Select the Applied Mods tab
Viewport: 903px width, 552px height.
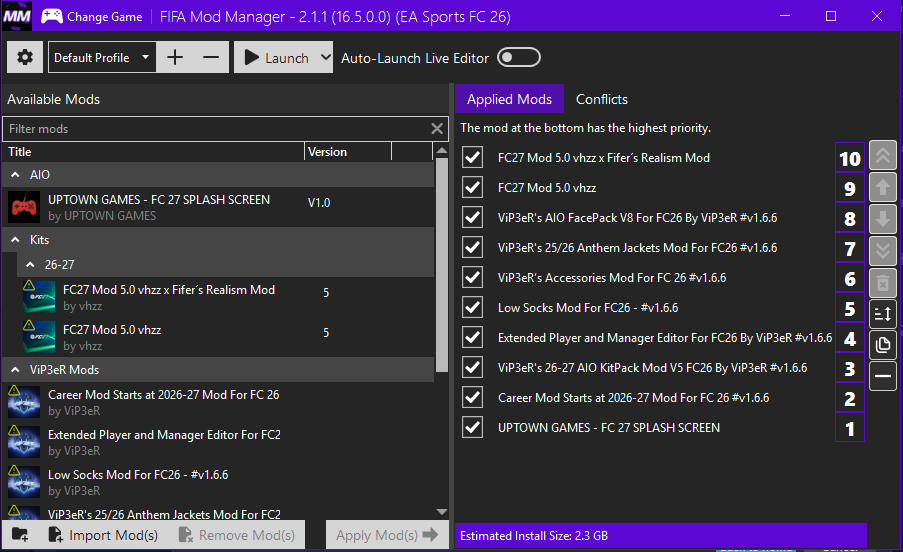(x=509, y=99)
